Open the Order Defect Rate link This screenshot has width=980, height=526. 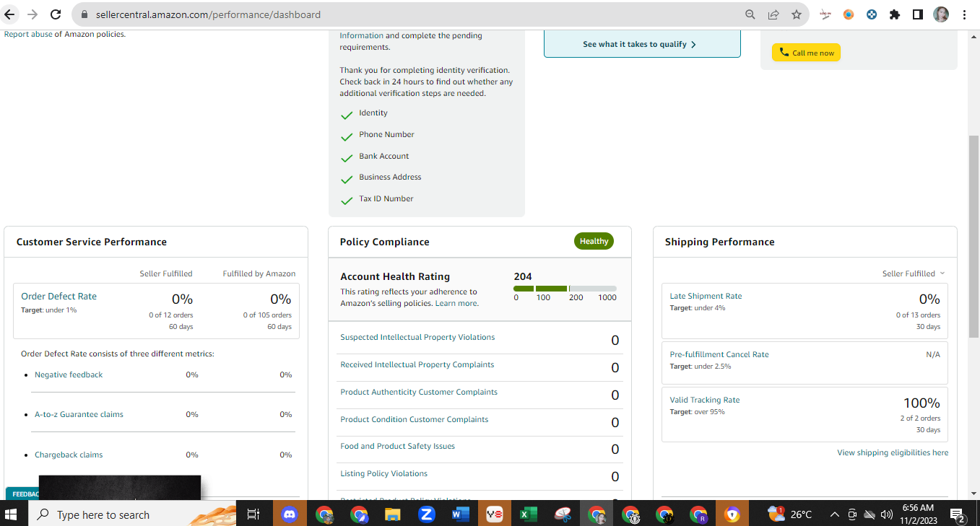click(x=58, y=296)
